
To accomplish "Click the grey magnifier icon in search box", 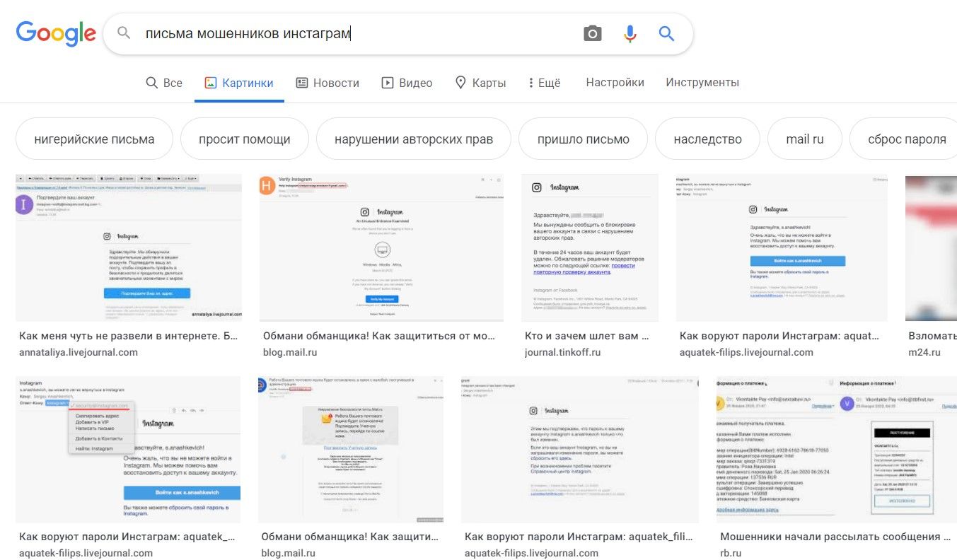I will (124, 33).
